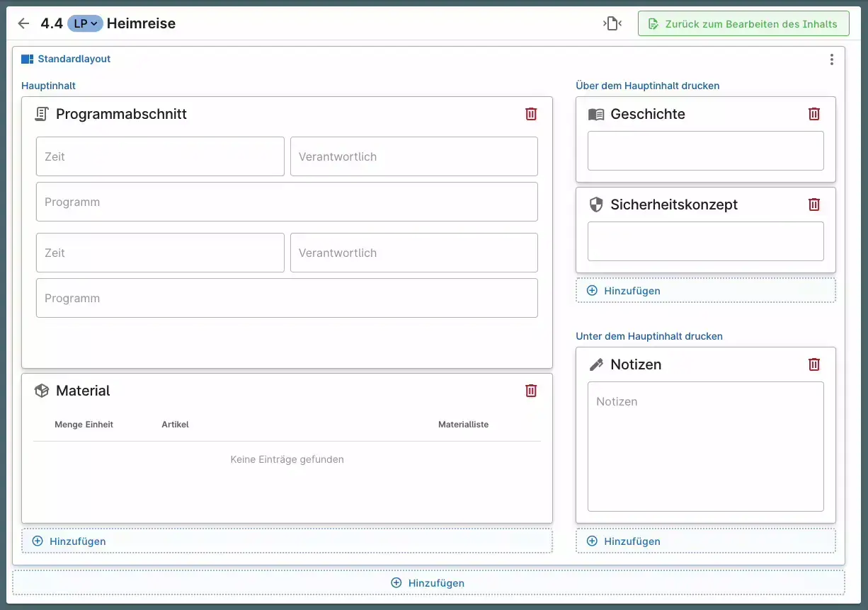Click the second Programm text field
The image size is (868, 610).
(287, 298)
